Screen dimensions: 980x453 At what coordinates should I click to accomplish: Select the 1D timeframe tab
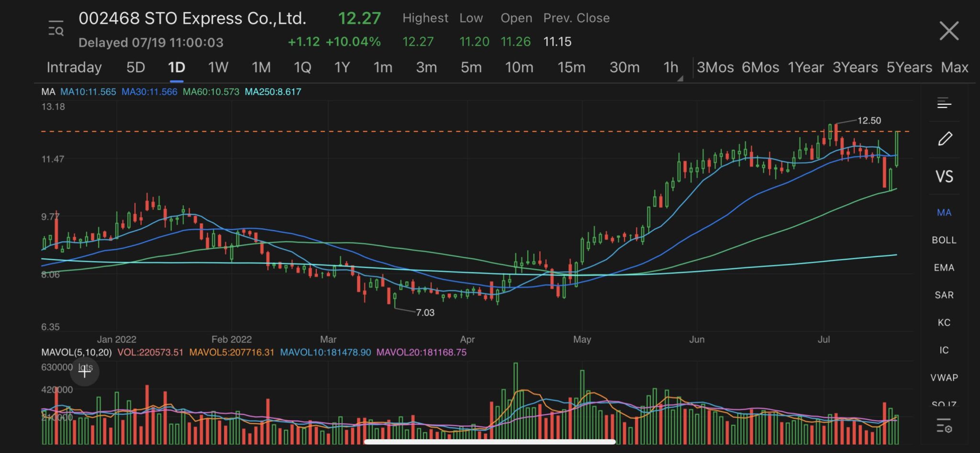pyautogui.click(x=177, y=67)
